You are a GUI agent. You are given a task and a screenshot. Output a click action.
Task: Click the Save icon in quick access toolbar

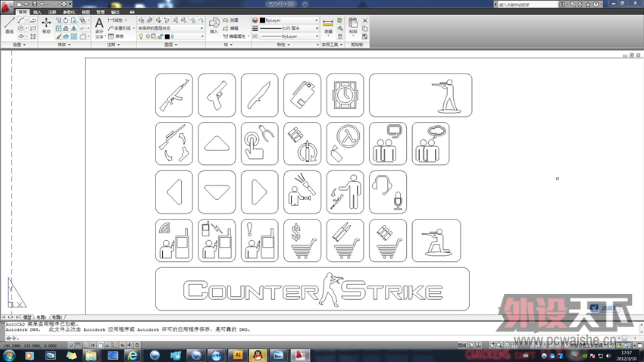tap(35, 4)
